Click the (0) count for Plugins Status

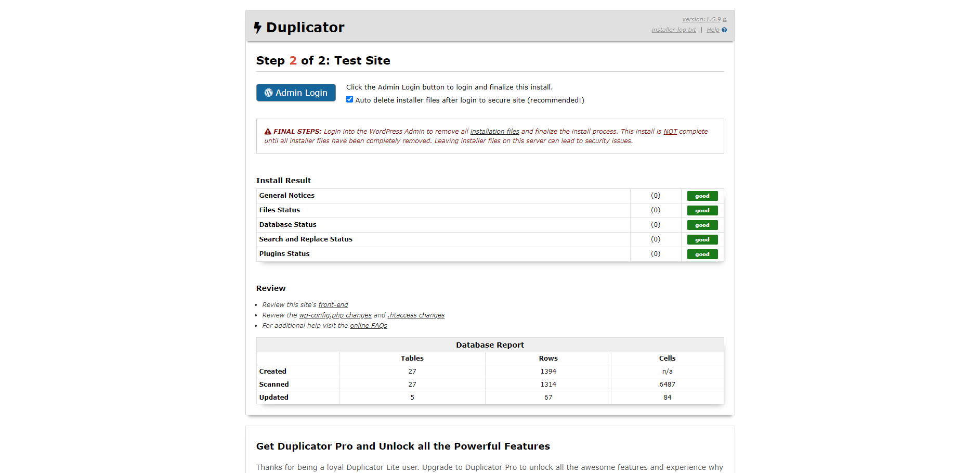coord(656,254)
